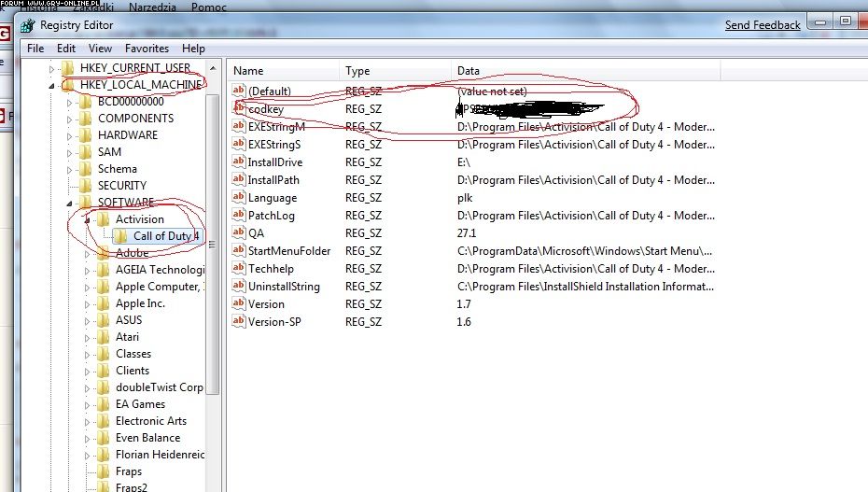Open the View menu
This screenshot has height=492, width=868.
[100, 49]
